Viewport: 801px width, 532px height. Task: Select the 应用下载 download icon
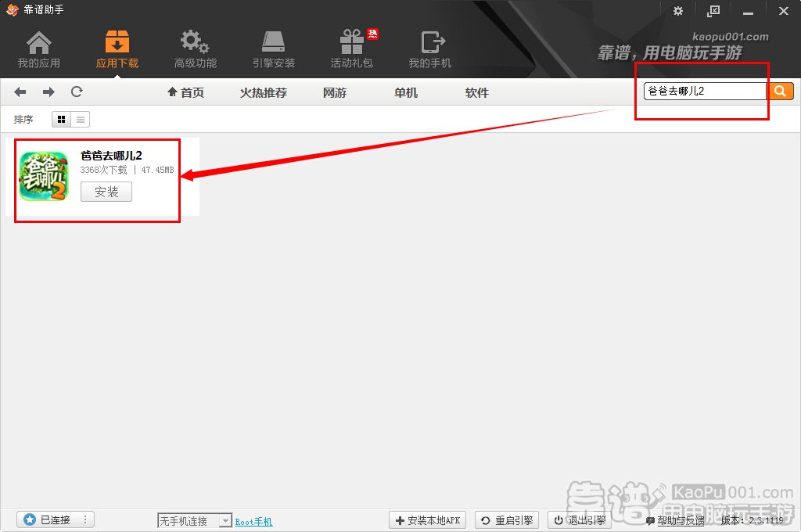tap(117, 42)
